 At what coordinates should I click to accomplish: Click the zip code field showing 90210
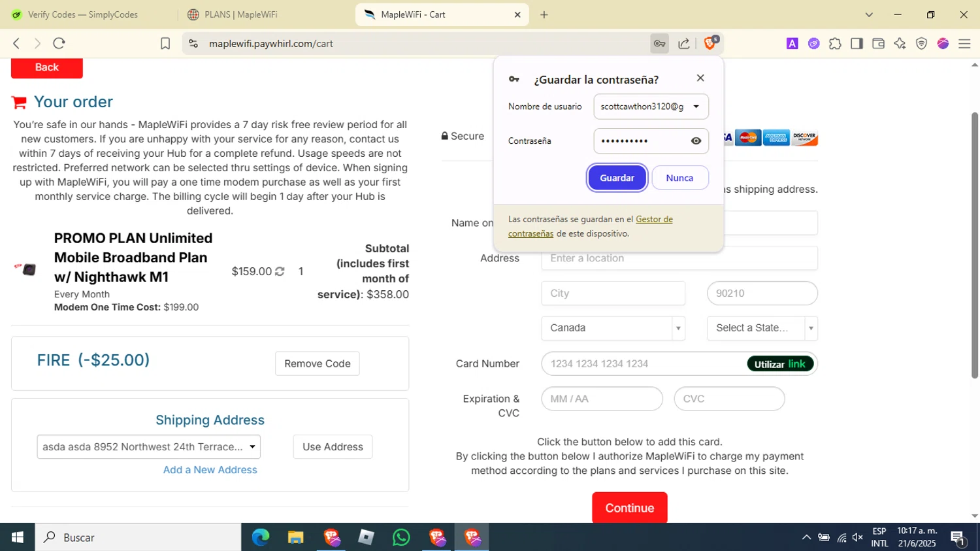[762, 293]
